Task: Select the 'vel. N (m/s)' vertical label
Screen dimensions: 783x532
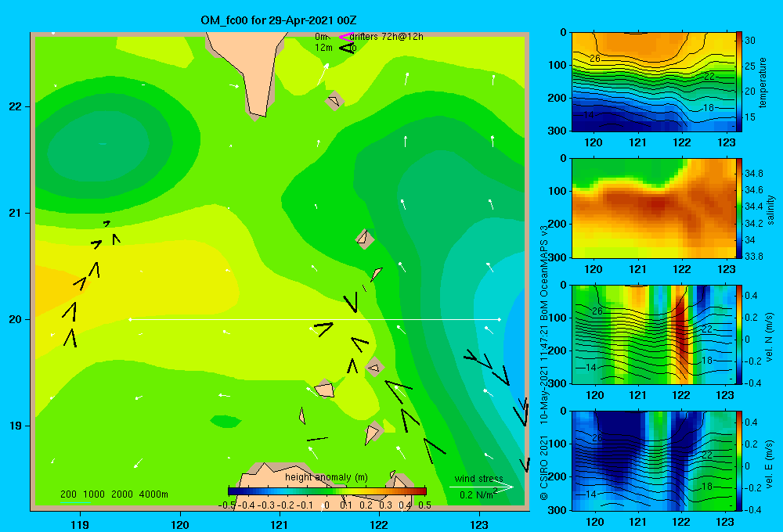Action: pos(769,336)
